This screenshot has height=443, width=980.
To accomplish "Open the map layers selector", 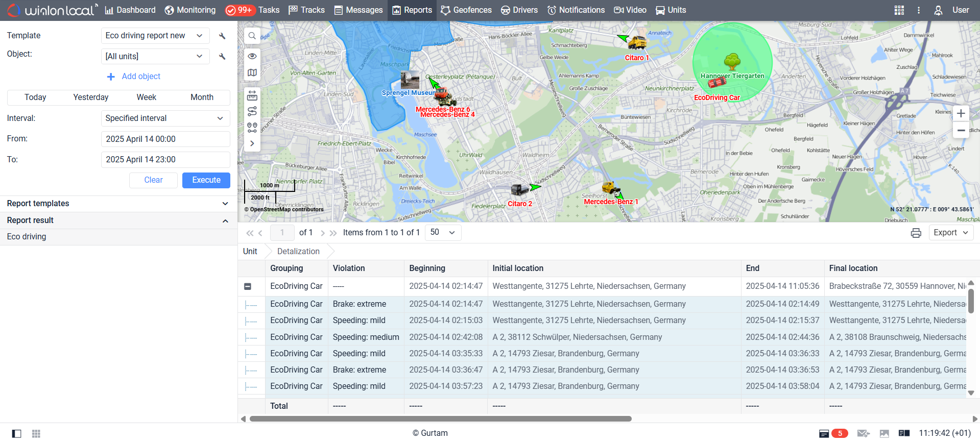I will (x=252, y=72).
